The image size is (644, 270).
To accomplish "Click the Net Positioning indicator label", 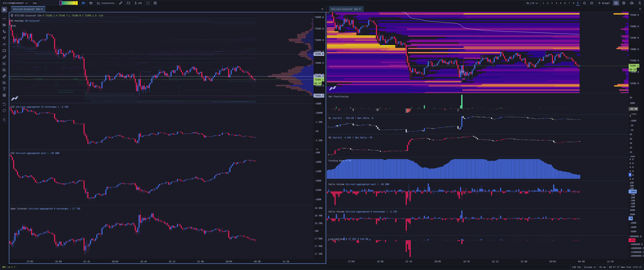I will tap(338, 96).
